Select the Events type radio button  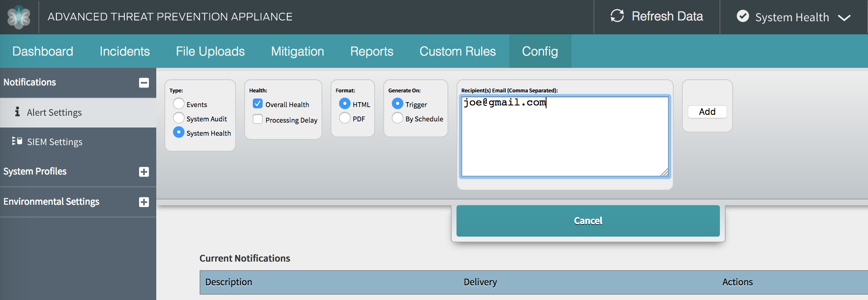coord(179,104)
